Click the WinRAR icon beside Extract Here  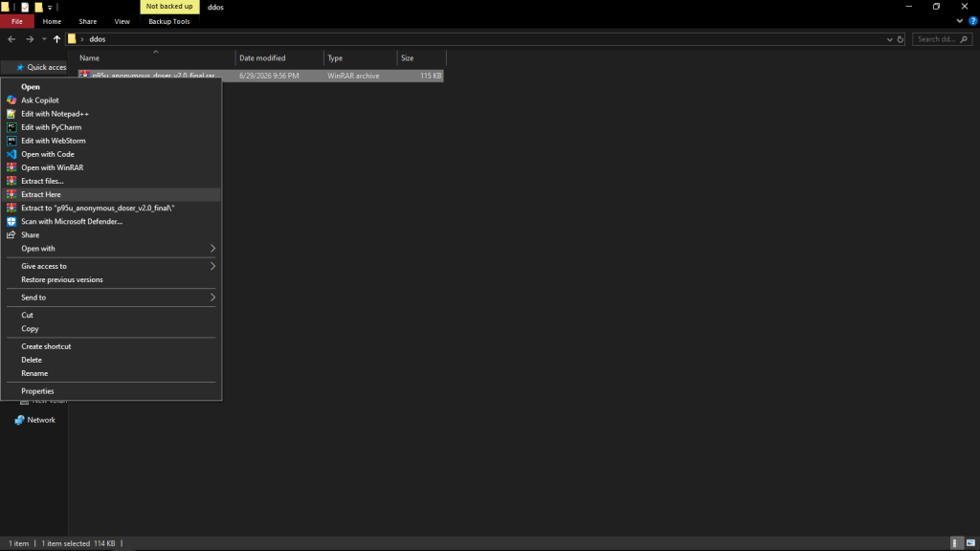[x=11, y=194]
